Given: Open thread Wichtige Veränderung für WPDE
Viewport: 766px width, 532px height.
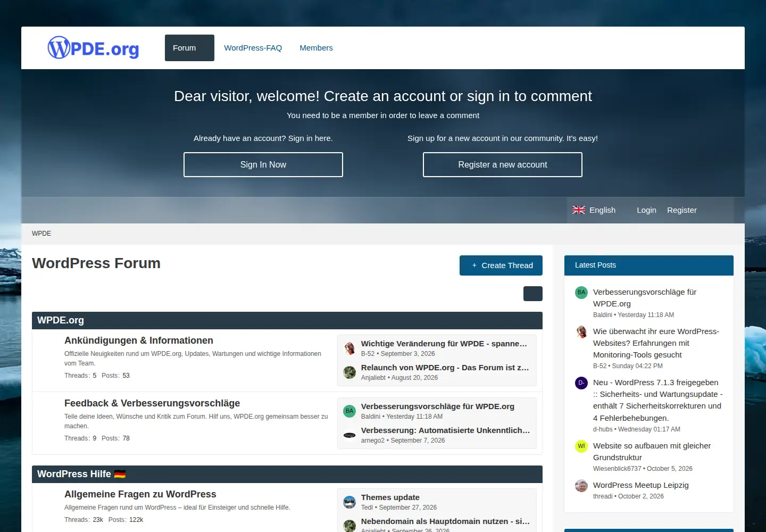Looking at the screenshot, I should [444, 344].
